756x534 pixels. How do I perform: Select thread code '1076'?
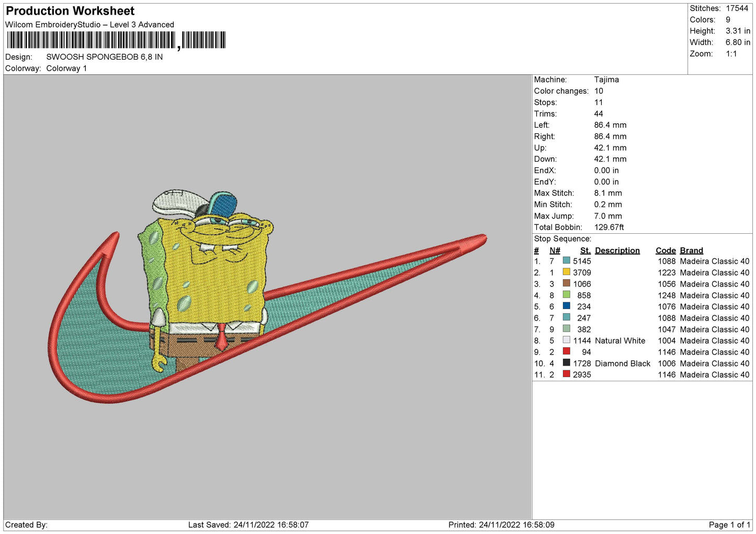[667, 306]
